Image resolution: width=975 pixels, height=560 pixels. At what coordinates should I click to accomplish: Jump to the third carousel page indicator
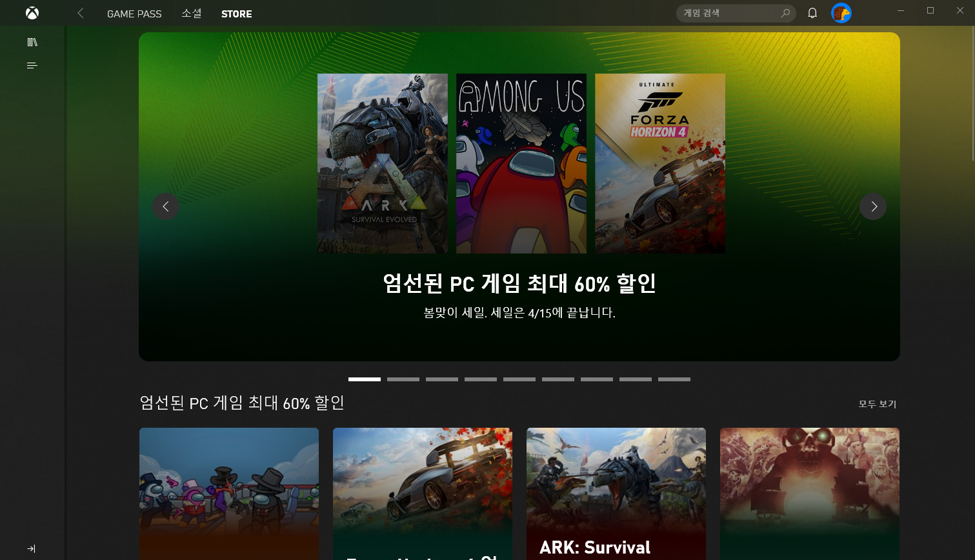click(442, 379)
